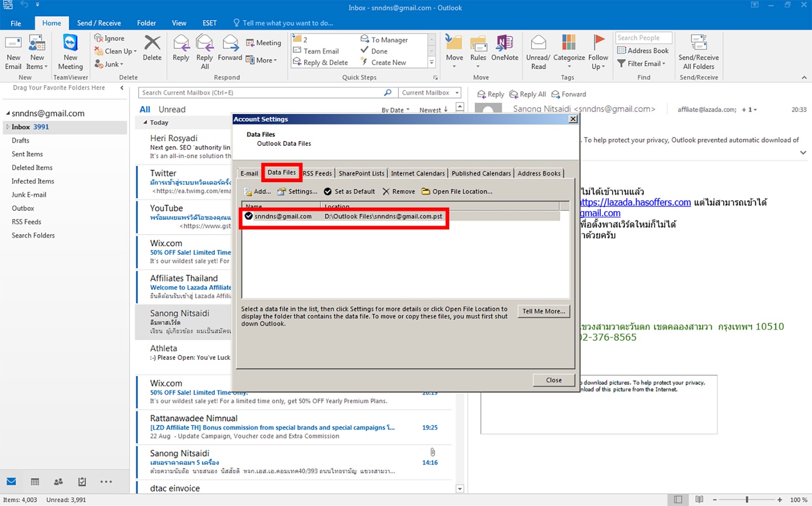The image size is (812, 506).
Task: Open the Move menu
Action: [454, 52]
